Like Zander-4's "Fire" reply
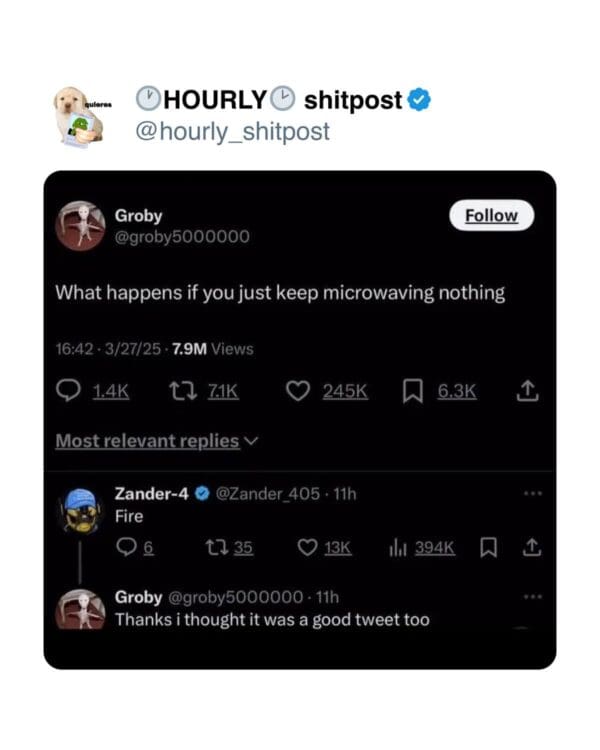Screen dimensions: 600x750 tap(308, 547)
